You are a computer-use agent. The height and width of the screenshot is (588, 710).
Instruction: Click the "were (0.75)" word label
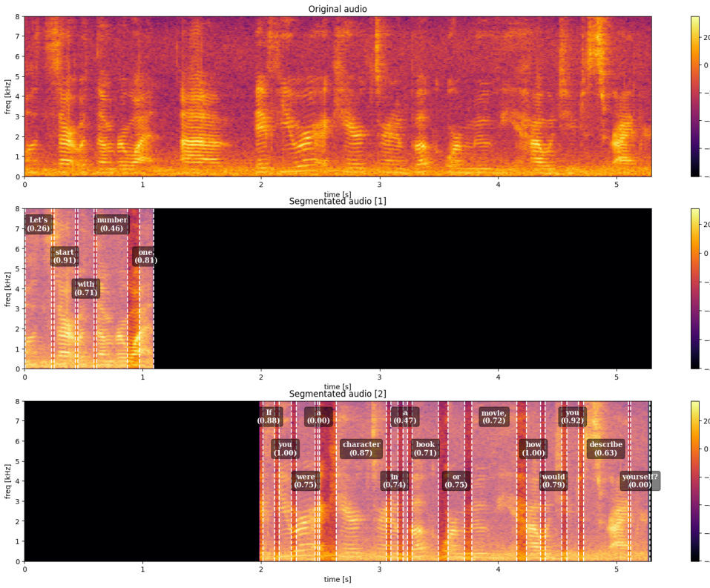tap(305, 480)
